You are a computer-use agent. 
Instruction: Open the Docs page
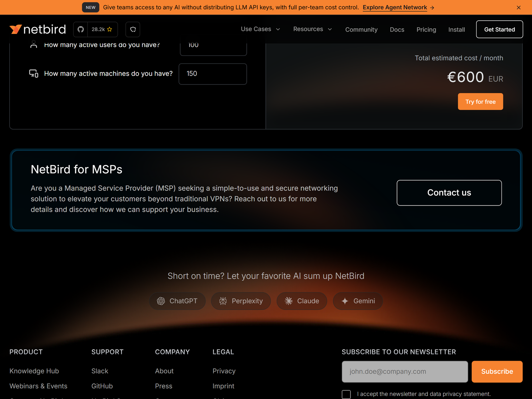[397, 30]
